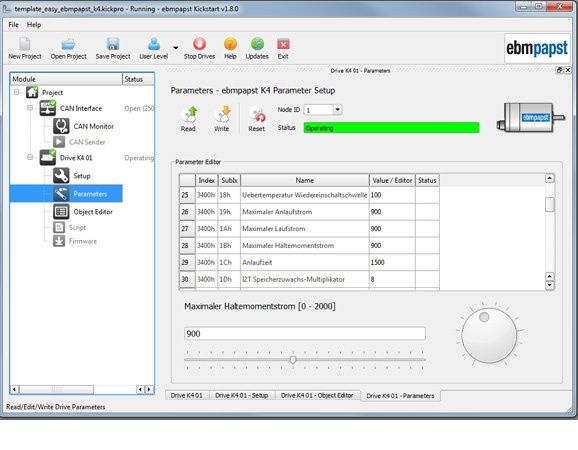Open the User Level dropdown arrow
Screen dimensions: 578x450
(175, 48)
